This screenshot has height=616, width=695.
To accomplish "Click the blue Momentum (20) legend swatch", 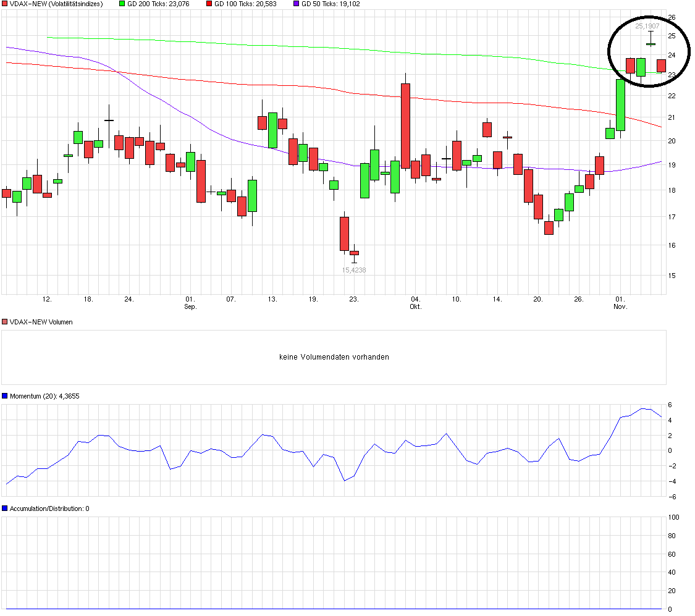I will tap(4, 396).
